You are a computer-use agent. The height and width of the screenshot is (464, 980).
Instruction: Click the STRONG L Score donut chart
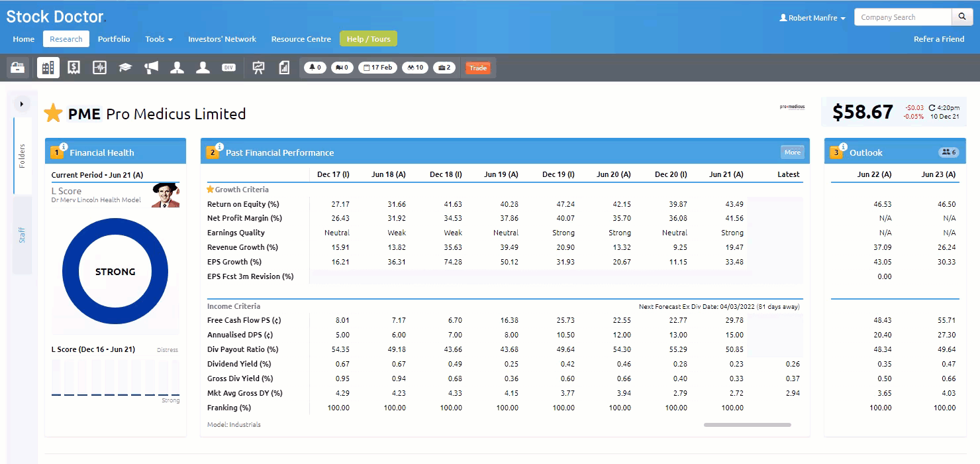(x=115, y=272)
